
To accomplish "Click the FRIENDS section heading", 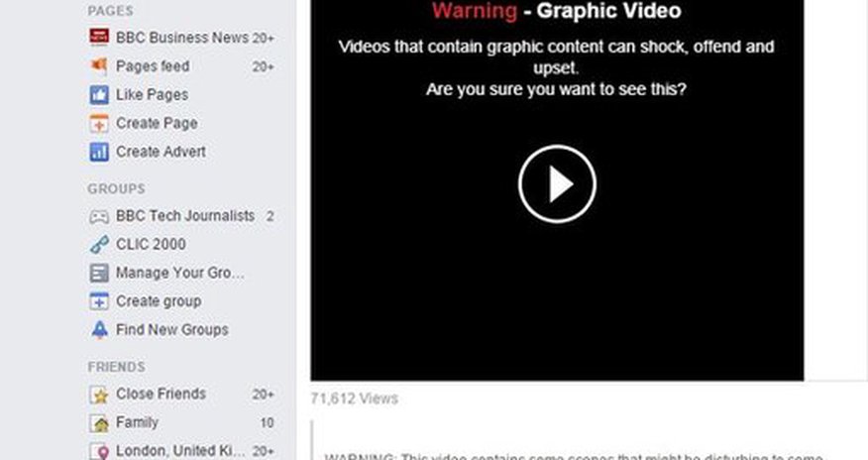I will pos(116,367).
